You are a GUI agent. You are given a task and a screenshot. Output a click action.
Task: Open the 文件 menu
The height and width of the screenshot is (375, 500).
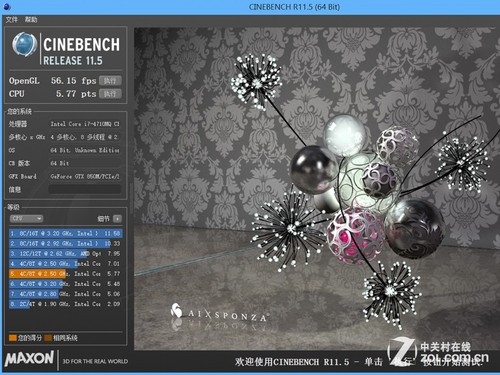pyautogui.click(x=12, y=20)
